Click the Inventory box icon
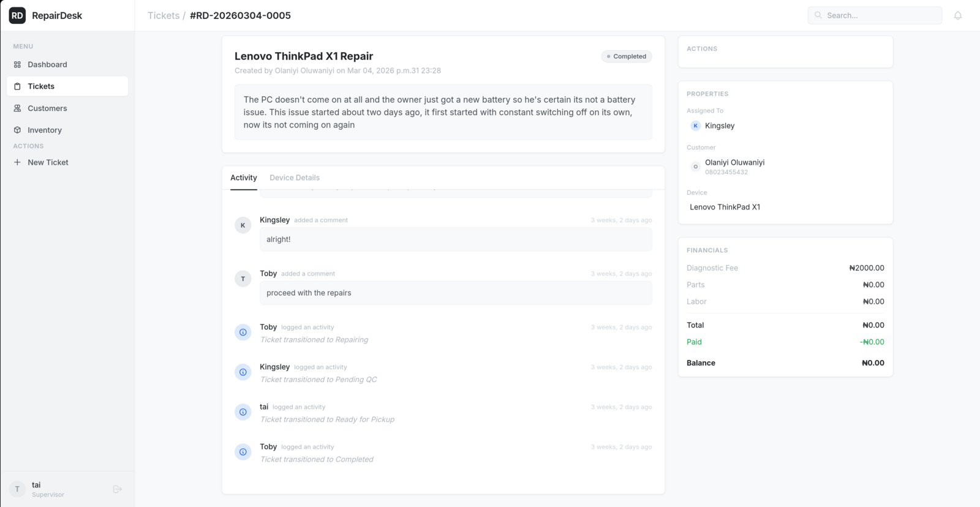Screen dimensions: 980x507 point(17,130)
